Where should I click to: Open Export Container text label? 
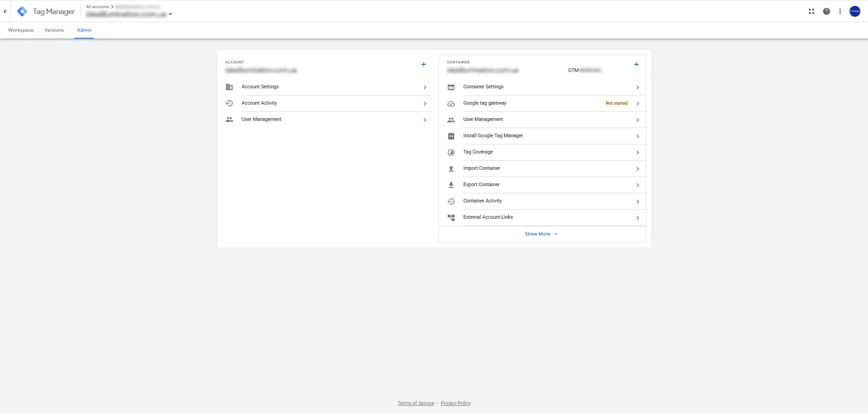click(x=481, y=184)
